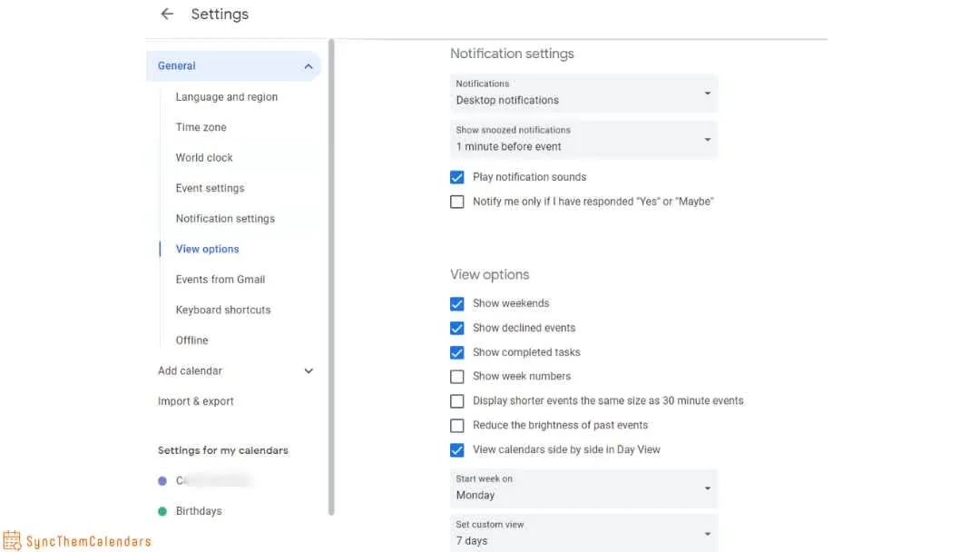Open World clock settings
Image resolution: width=980 pixels, height=552 pixels.
click(204, 158)
